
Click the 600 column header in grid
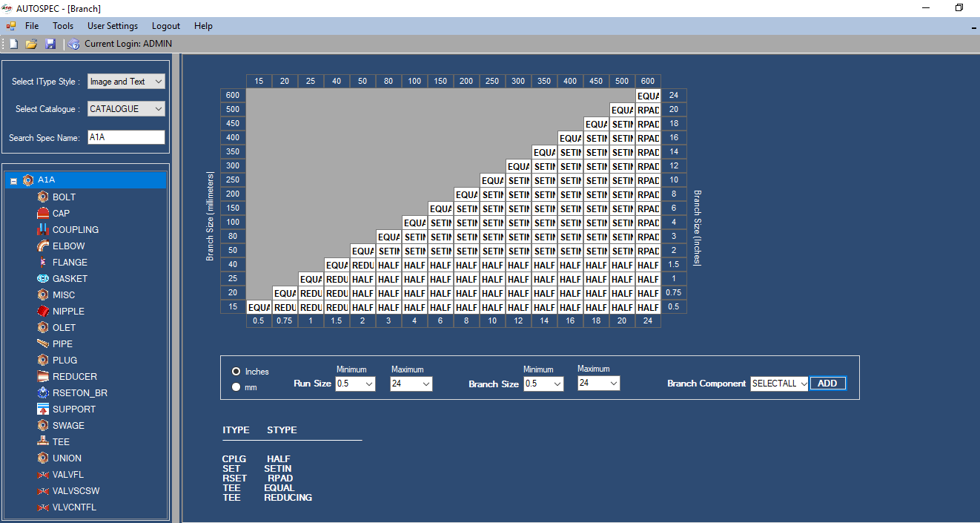648,82
